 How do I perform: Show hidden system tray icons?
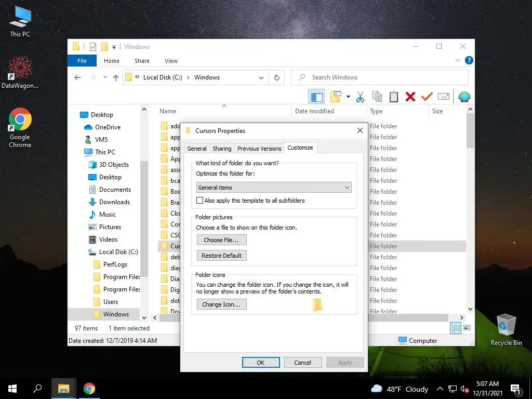click(x=440, y=389)
